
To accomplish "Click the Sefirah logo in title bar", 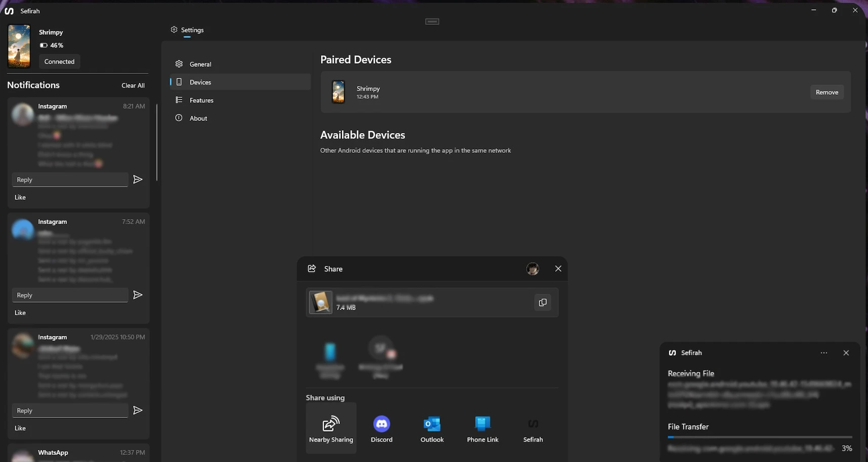I will coord(9,11).
